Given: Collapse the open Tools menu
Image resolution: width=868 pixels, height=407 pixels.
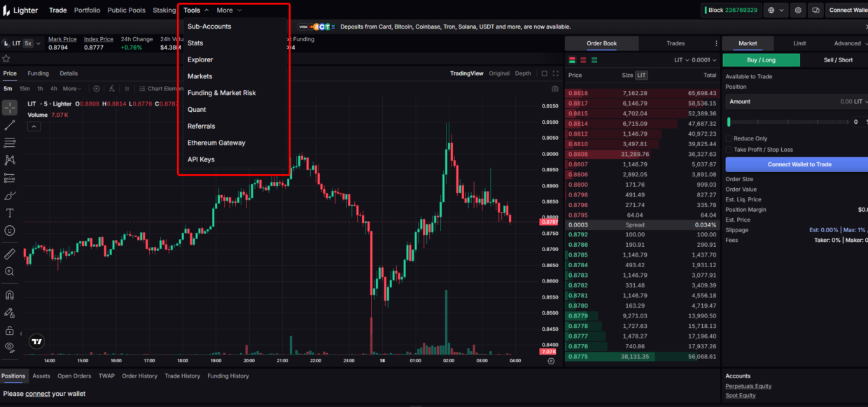Looking at the screenshot, I should 196,10.
